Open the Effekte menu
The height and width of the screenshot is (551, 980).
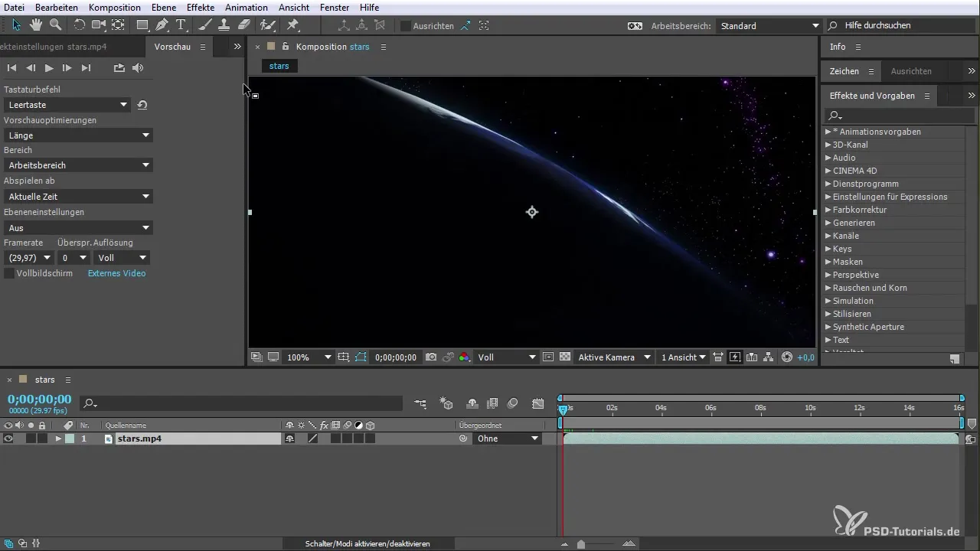[x=201, y=7]
